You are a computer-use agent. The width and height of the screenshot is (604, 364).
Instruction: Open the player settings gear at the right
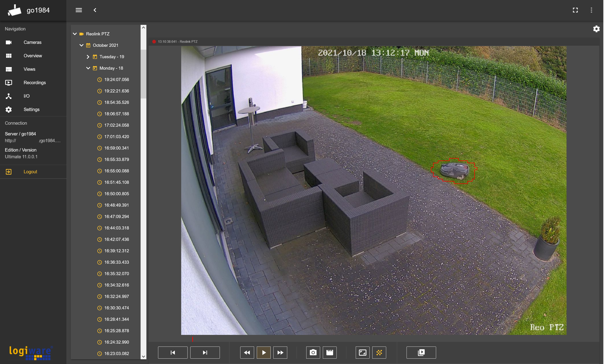(x=596, y=29)
